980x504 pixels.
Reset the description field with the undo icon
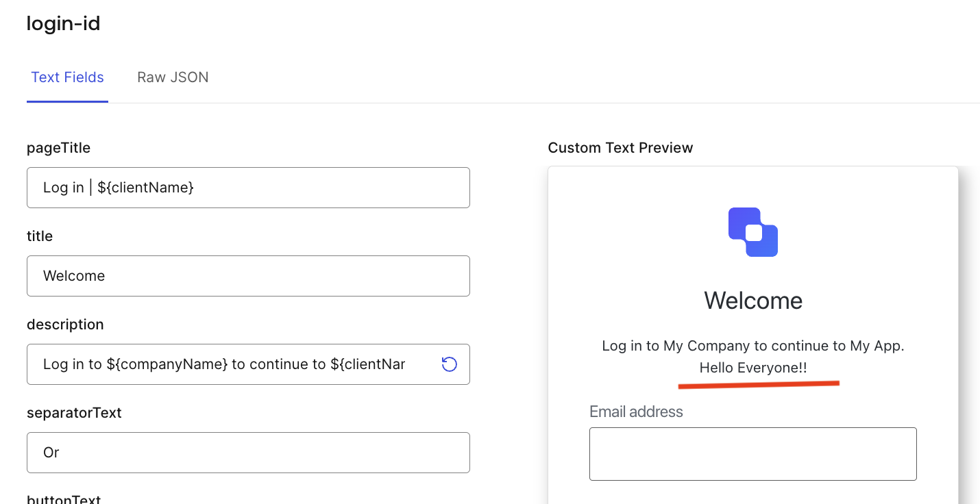(x=449, y=364)
